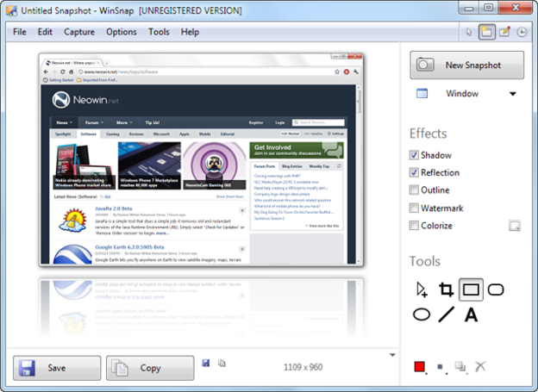Select the Line tool

[x=446, y=314]
